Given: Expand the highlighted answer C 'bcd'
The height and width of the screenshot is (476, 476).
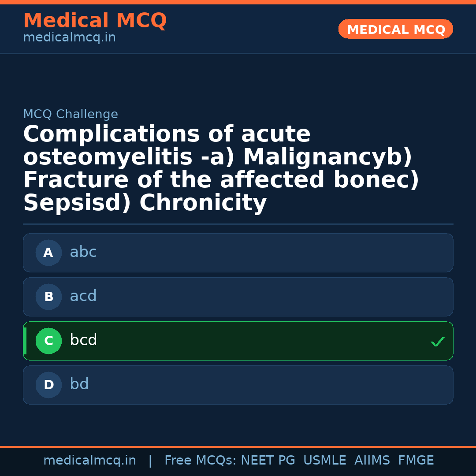Looking at the screenshot, I should (238, 341).
